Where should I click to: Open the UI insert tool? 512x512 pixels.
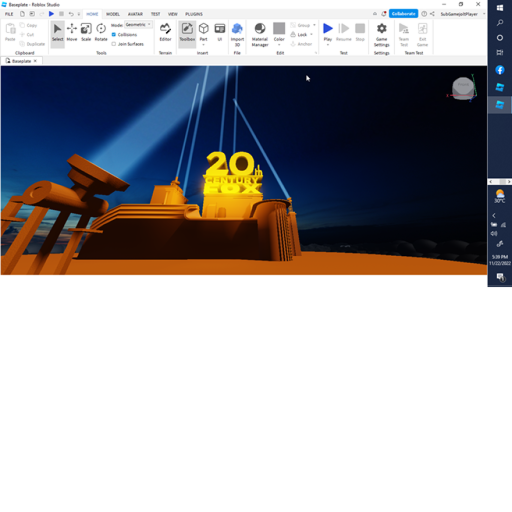click(220, 33)
